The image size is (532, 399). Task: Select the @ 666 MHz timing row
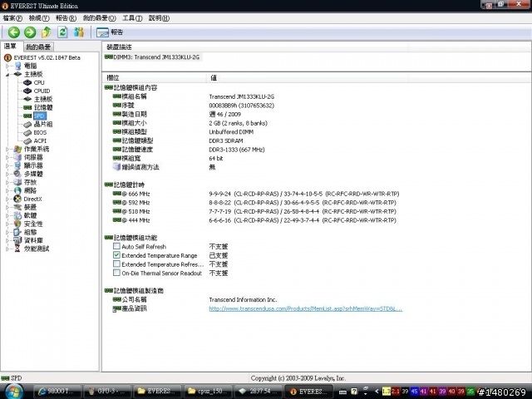pos(256,194)
